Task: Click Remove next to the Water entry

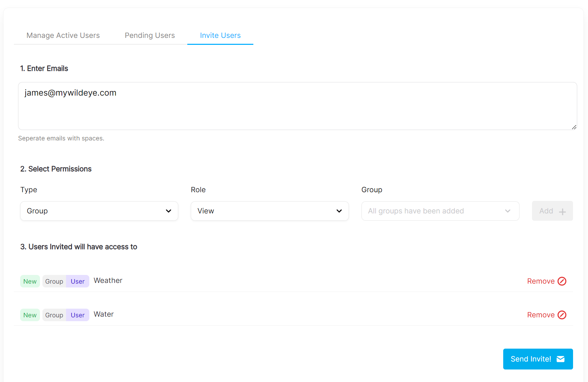Action: click(x=541, y=315)
